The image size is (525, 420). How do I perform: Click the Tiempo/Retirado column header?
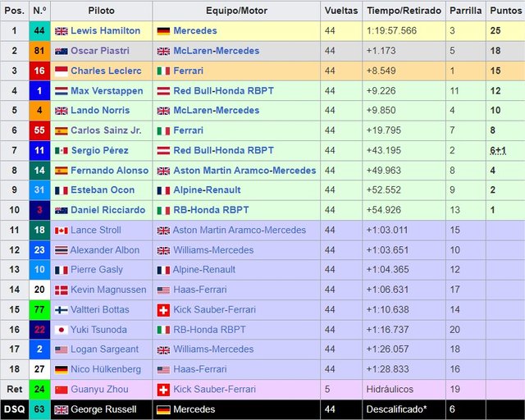click(x=404, y=11)
